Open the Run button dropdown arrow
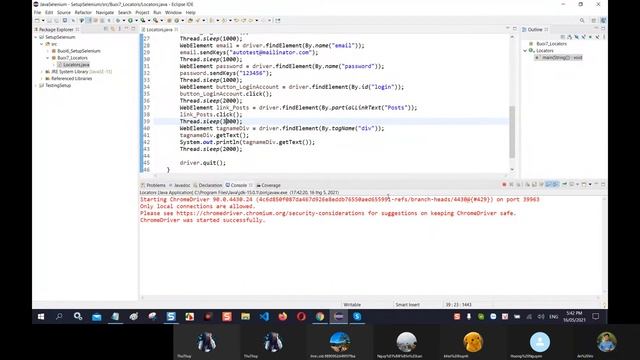The height and width of the screenshot is (360, 640). [x=137, y=20]
